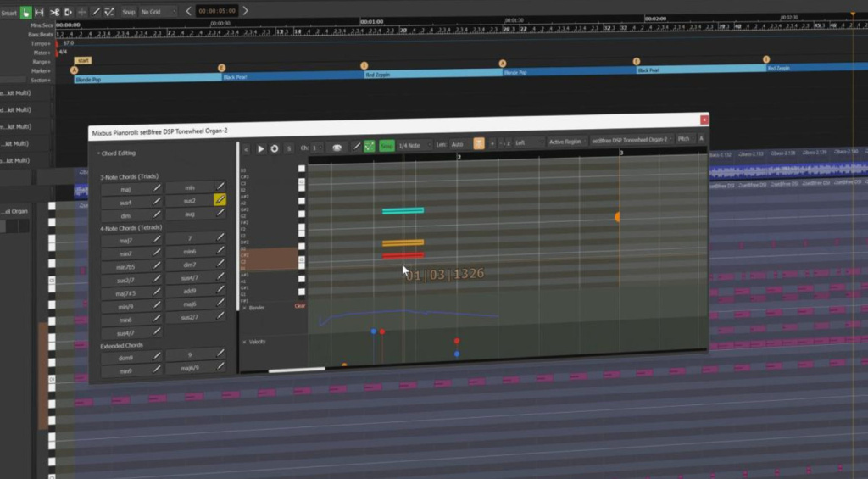868x479 pixels.
Task: Toggle the green Snap button in Pianoroll
Action: click(x=387, y=146)
